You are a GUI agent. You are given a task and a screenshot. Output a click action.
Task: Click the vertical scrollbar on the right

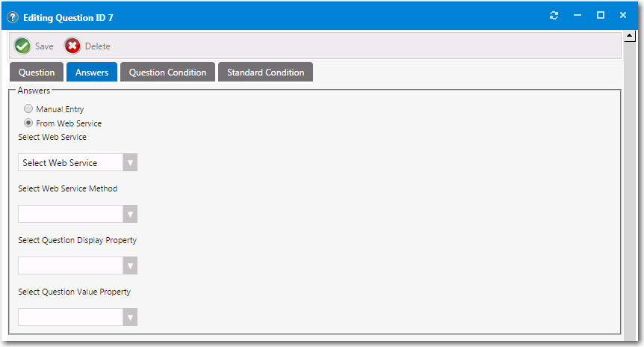click(630, 187)
